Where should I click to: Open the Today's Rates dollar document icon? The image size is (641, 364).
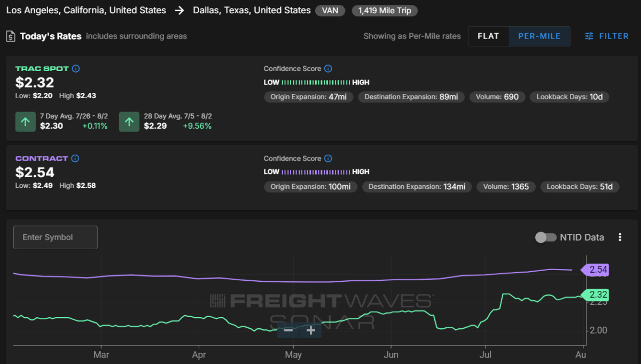[x=11, y=36]
